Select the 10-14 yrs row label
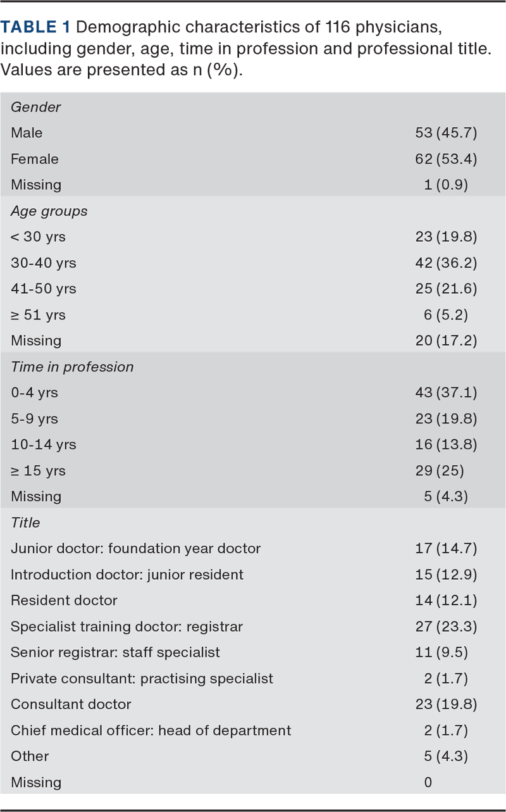The width and height of the screenshot is (506, 812). (43, 444)
